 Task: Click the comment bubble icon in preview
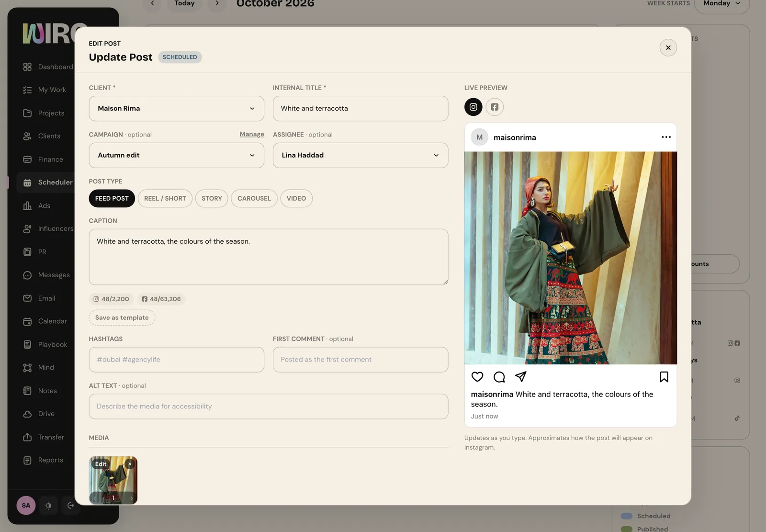pos(499,377)
